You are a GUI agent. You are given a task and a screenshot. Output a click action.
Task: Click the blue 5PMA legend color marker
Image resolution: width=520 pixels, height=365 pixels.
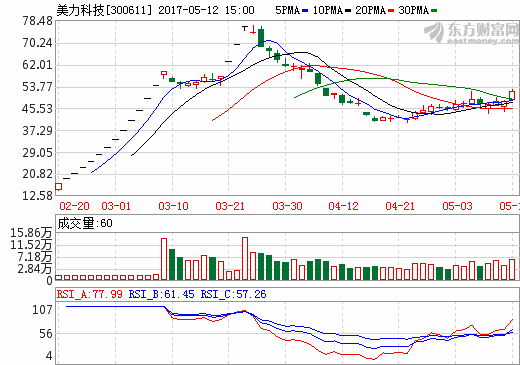click(x=305, y=11)
